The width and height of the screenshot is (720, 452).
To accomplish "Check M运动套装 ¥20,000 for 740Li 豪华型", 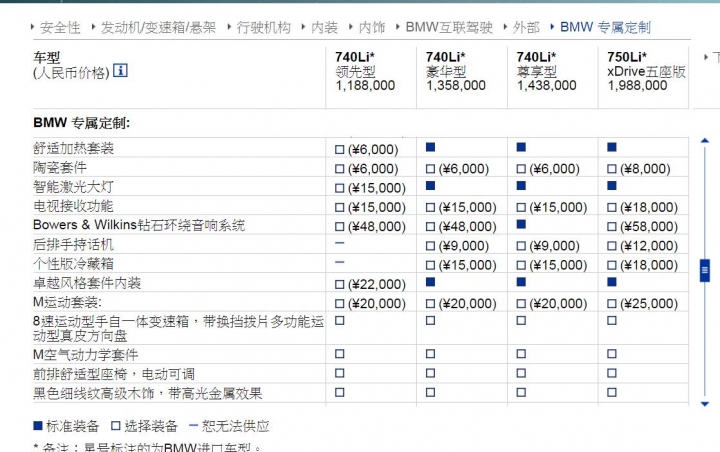I will point(430,304).
